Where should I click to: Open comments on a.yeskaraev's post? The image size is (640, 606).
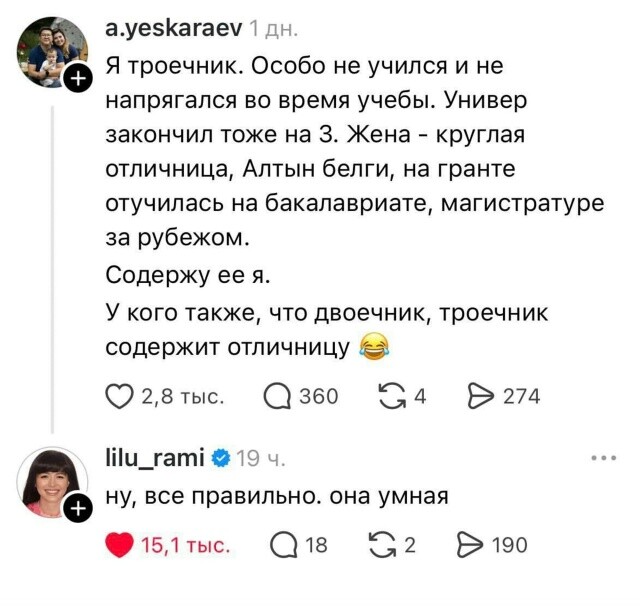277,397
